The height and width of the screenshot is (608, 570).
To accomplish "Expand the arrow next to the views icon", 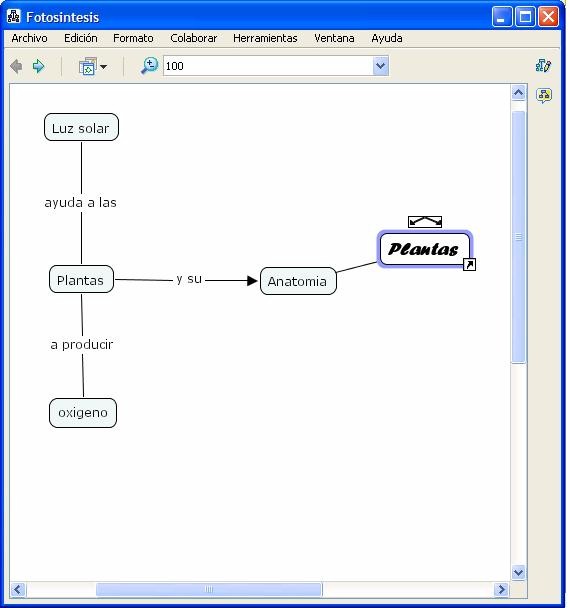I will tap(104, 67).
